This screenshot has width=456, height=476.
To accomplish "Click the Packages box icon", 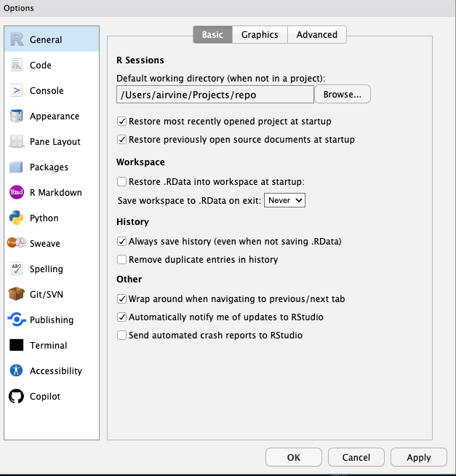I will 17,167.
